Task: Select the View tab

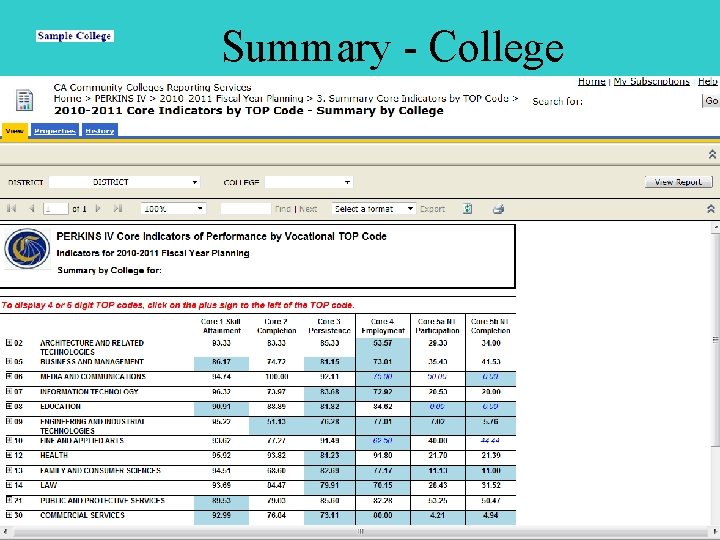Action: (15, 130)
